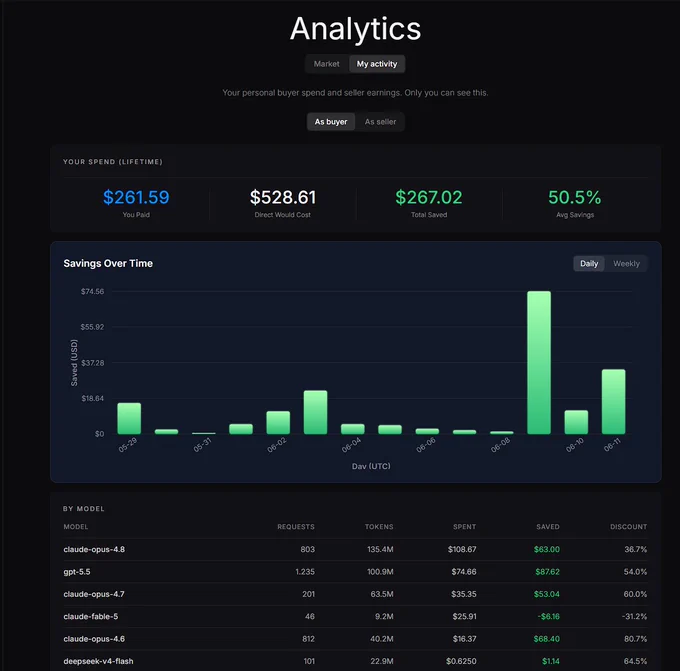Click the 135.4M tokens value
This screenshot has height=671, width=680.
click(380, 550)
